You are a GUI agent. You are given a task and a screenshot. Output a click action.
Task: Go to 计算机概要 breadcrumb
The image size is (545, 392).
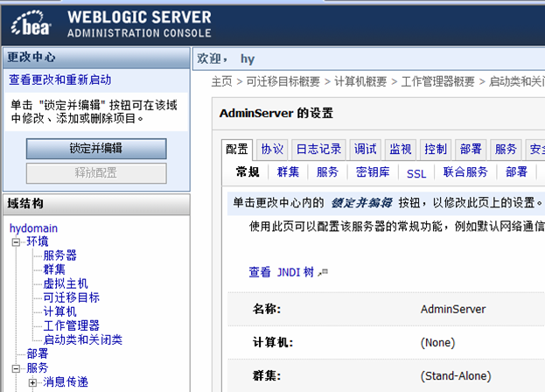click(x=360, y=81)
